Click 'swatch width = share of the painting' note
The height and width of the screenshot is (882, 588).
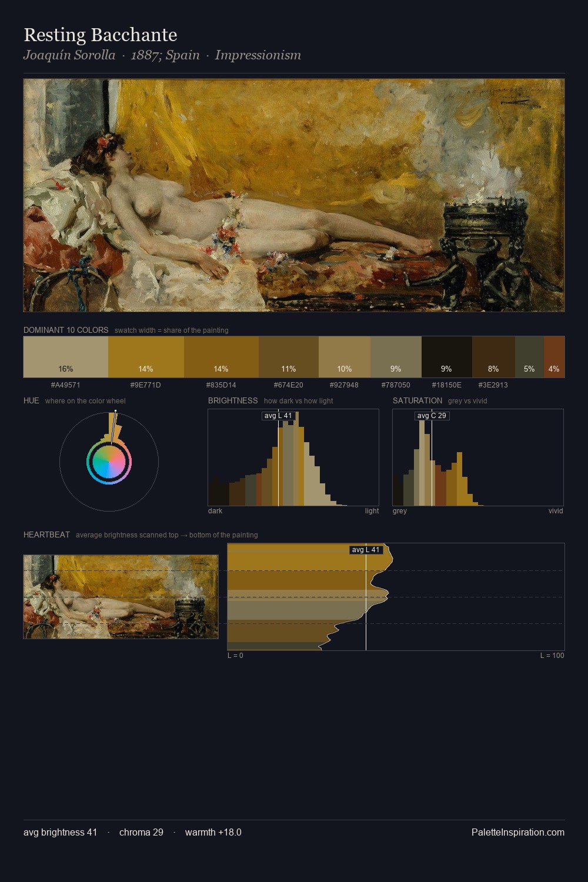(172, 330)
